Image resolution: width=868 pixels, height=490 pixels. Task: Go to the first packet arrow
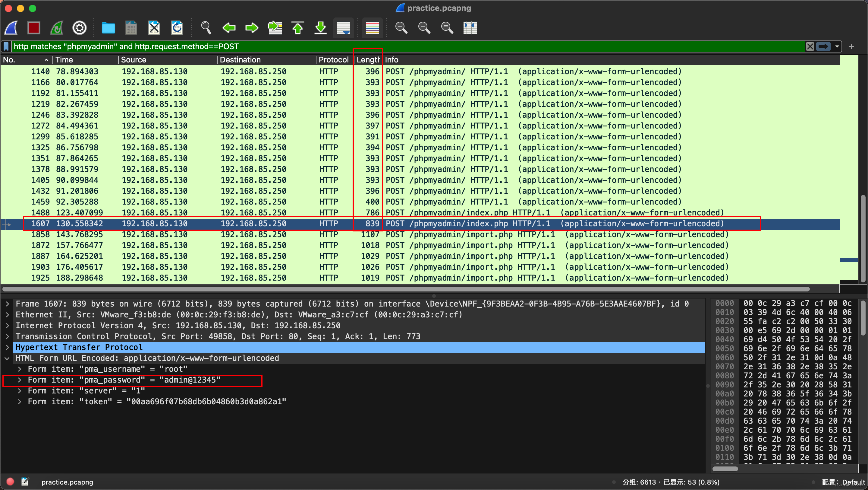coord(298,28)
